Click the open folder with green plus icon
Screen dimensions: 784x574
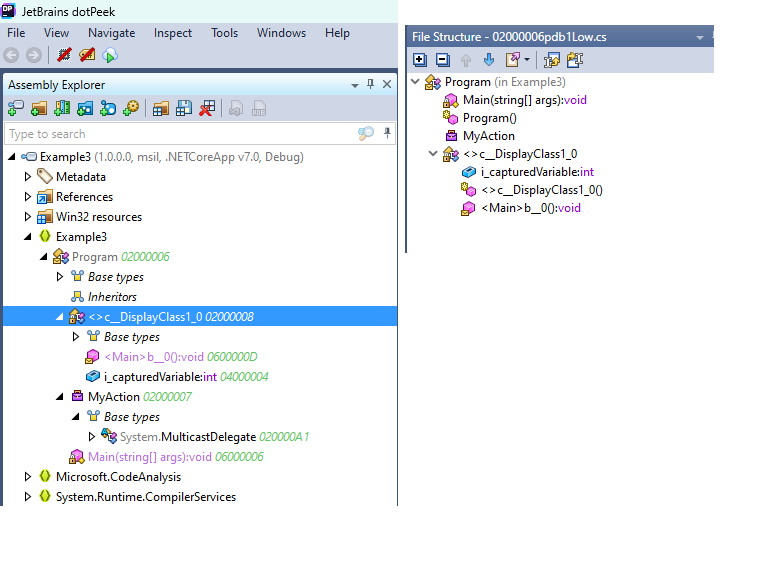tap(38, 108)
